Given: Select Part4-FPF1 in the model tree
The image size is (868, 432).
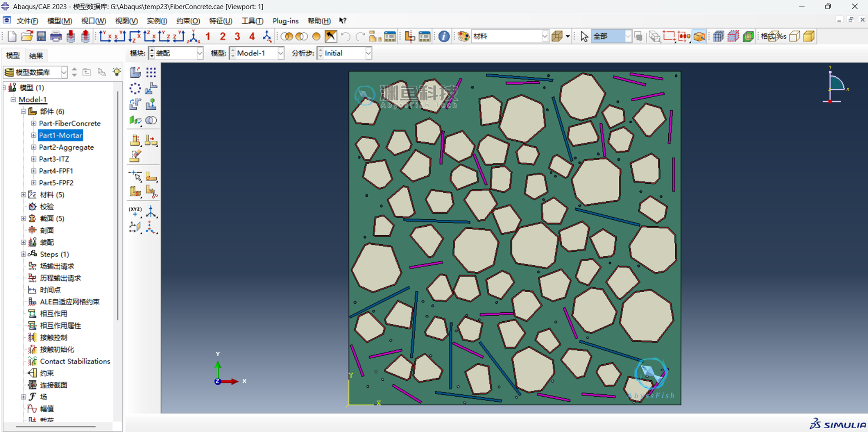Looking at the screenshot, I should (56, 171).
